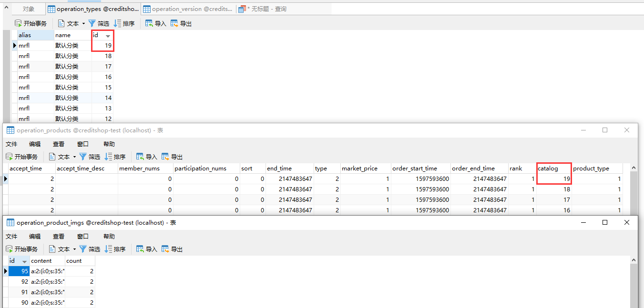This screenshot has width=644, height=308.
Task: Open Text dropdown in top toolbar
Action: tap(83, 23)
